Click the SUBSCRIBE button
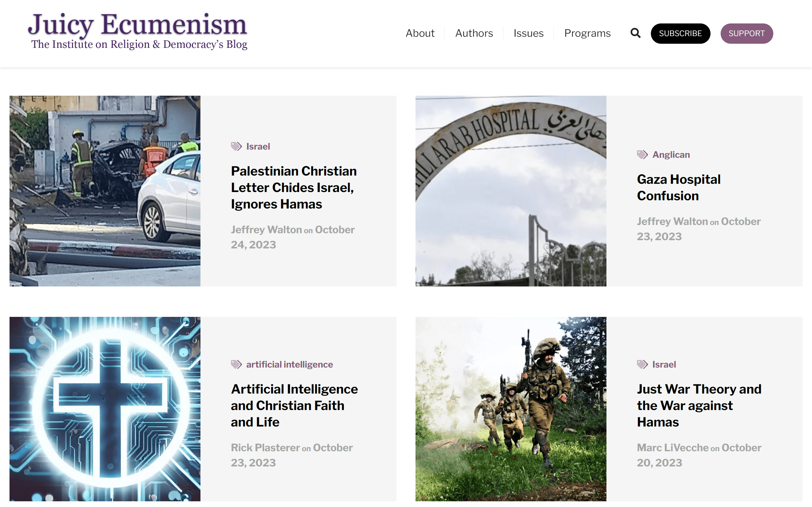 (680, 33)
